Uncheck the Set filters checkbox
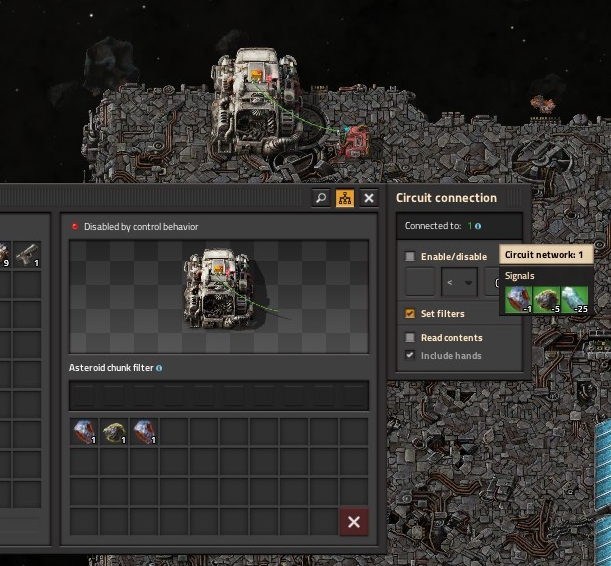611x566 pixels. point(410,314)
